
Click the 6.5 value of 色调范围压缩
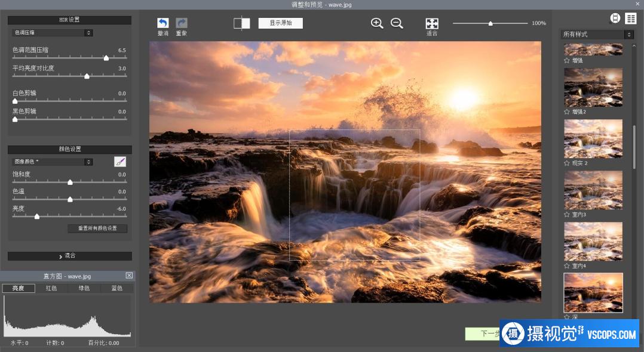pyautogui.click(x=122, y=50)
